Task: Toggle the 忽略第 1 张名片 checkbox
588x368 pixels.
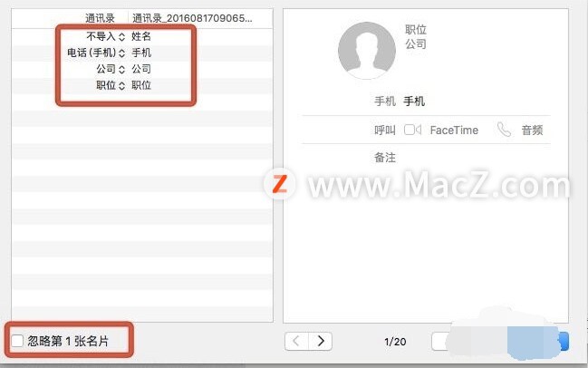Action: (x=17, y=341)
